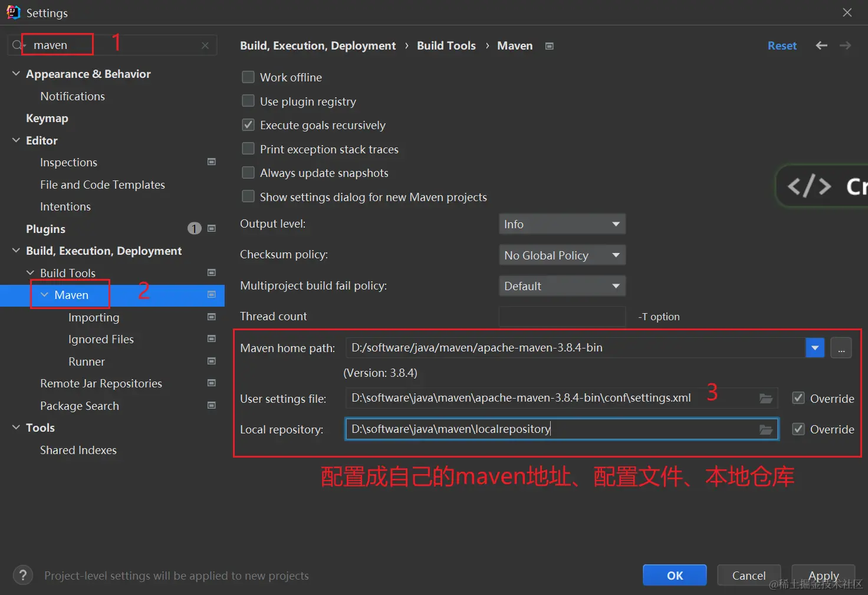This screenshot has width=868, height=595.
Task: Collapse the Editor section chevron
Action: click(16, 140)
